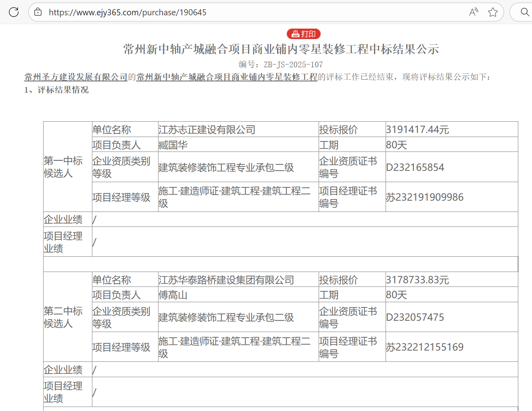Select the 江苏志正建设有限公司 cell
This screenshot has width=532, height=411.
(x=207, y=130)
